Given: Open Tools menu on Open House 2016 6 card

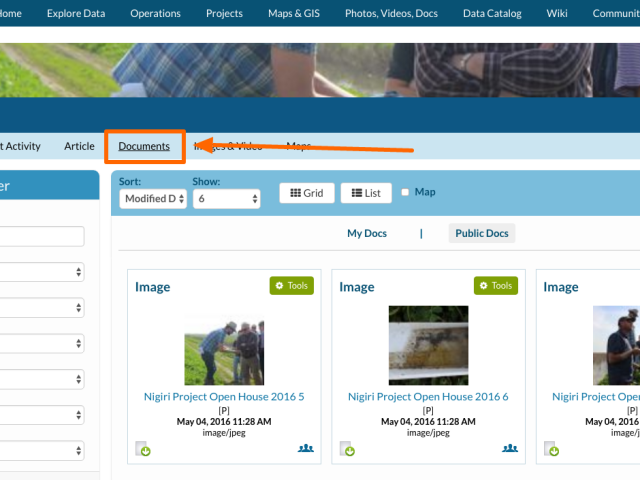Looking at the screenshot, I should (x=496, y=286).
